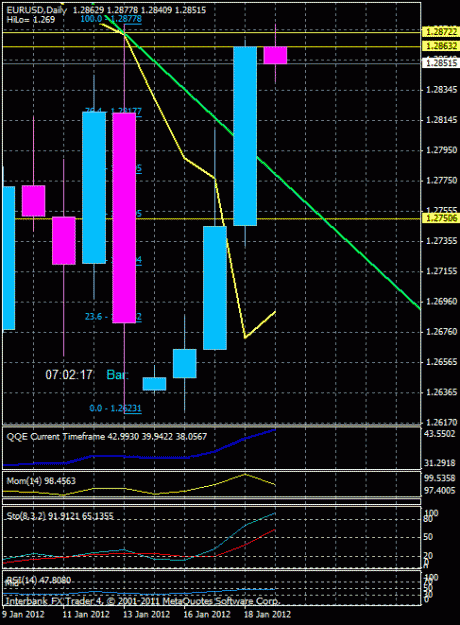Viewport: 460px width, 625px height.
Task: Click the 11 Jan 2012 date label
Action: coord(86,614)
